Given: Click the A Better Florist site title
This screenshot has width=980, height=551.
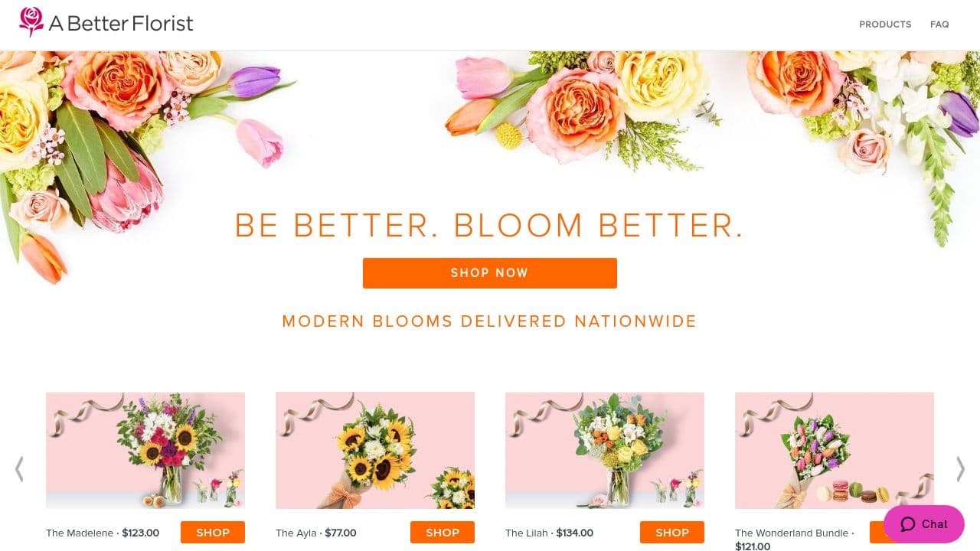Looking at the screenshot, I should point(120,24).
